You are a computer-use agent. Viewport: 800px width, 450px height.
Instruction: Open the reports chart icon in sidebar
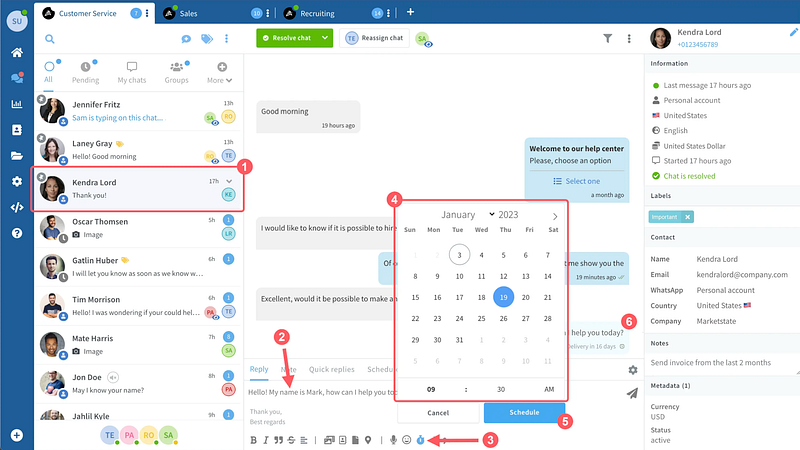point(16,104)
